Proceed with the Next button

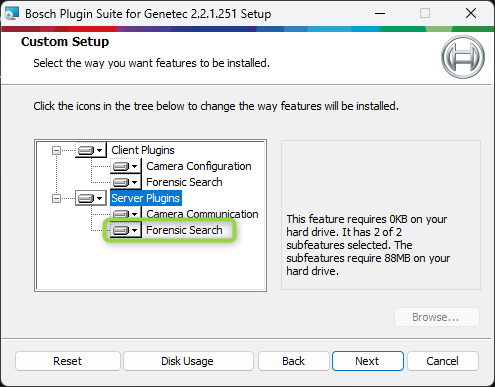(x=368, y=361)
